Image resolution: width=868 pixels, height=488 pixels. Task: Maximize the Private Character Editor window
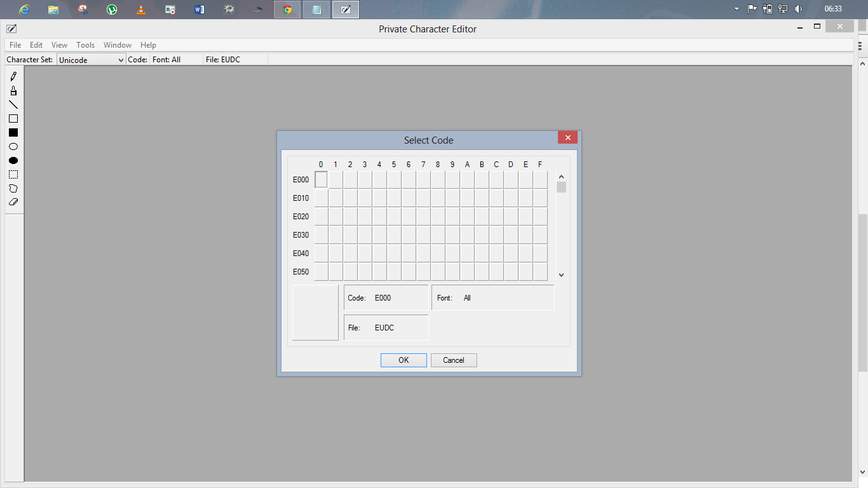817,26
